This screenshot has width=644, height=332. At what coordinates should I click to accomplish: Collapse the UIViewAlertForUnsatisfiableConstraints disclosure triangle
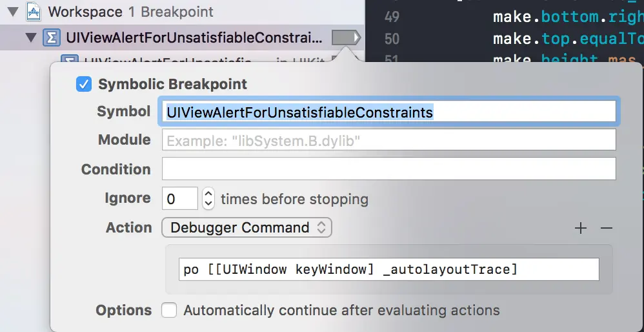click(x=30, y=38)
